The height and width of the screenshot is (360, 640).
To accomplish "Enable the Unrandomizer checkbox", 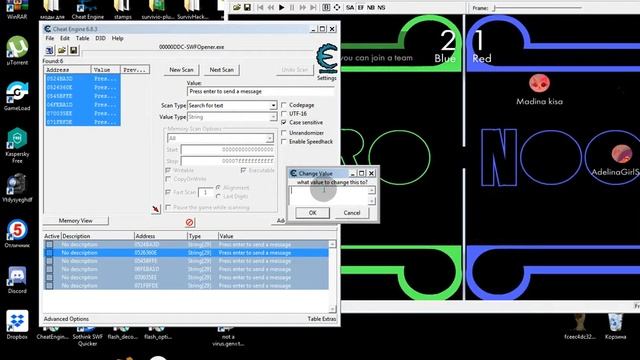I will coord(284,133).
